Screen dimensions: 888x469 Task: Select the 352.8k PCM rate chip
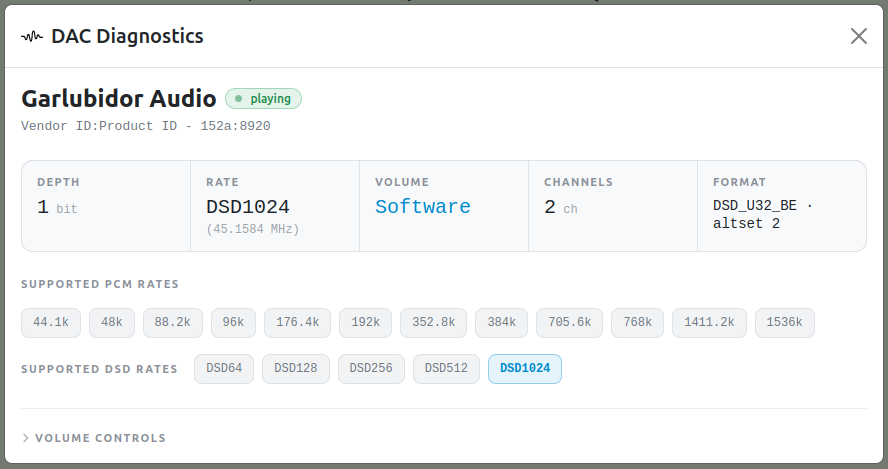pyautogui.click(x=433, y=322)
